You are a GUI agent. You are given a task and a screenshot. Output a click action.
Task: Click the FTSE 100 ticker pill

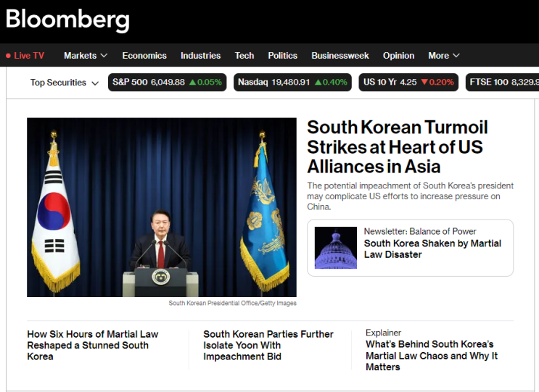coord(502,83)
